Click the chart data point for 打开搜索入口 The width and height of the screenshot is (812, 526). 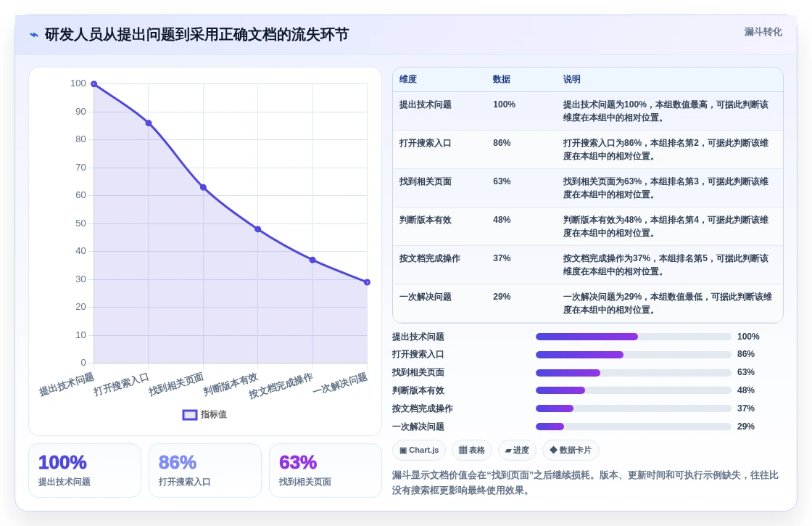pos(149,123)
